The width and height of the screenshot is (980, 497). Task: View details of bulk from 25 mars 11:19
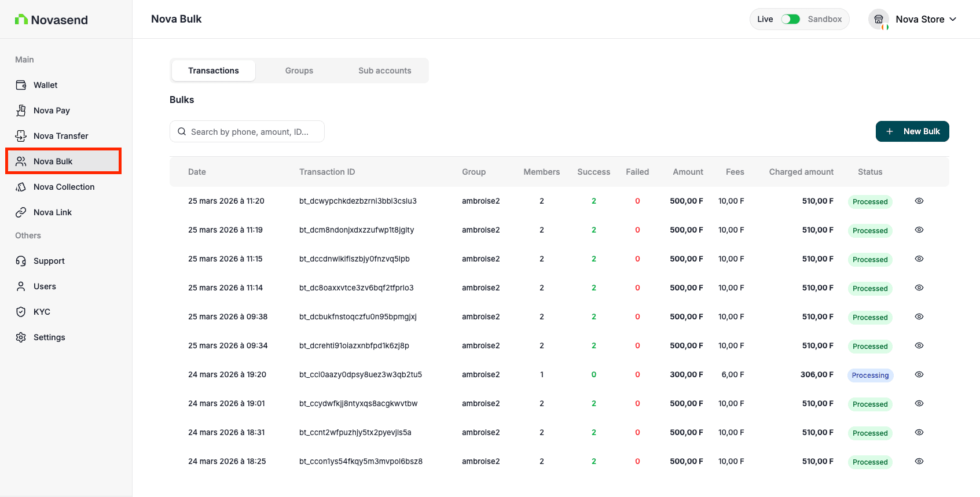point(919,230)
